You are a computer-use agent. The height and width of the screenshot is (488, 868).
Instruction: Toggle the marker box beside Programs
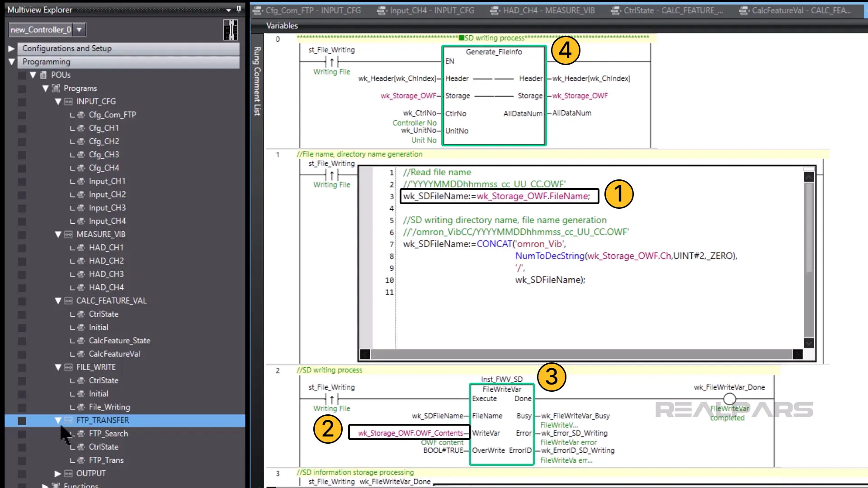(22, 89)
